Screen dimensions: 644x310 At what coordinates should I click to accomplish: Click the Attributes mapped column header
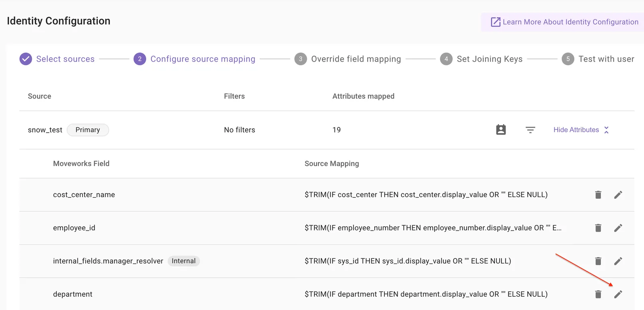(x=363, y=96)
